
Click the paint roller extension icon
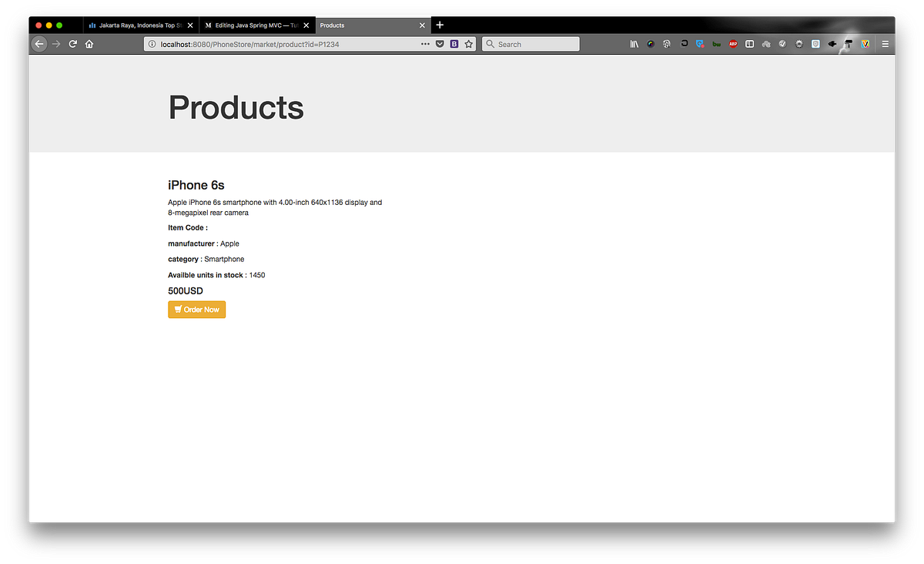[x=849, y=44]
